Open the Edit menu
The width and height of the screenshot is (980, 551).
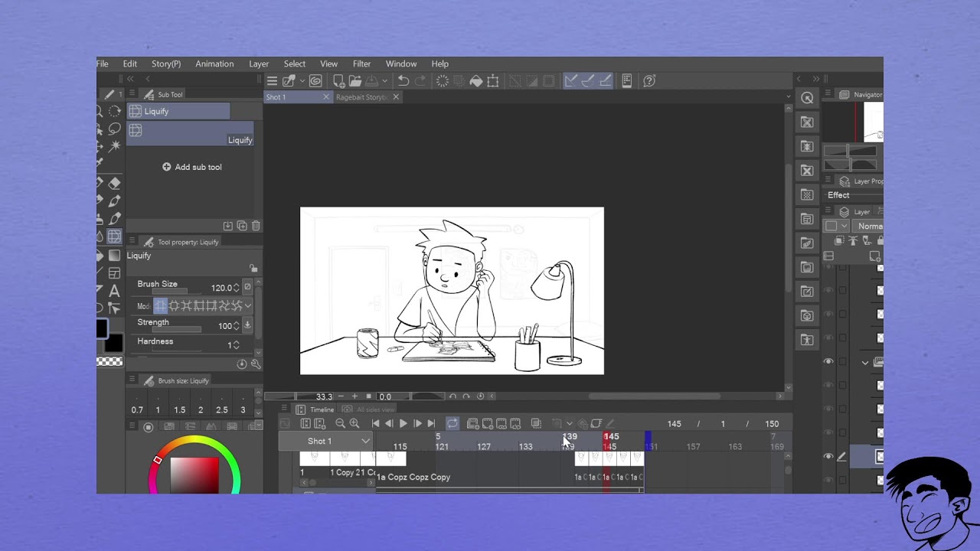tap(130, 64)
